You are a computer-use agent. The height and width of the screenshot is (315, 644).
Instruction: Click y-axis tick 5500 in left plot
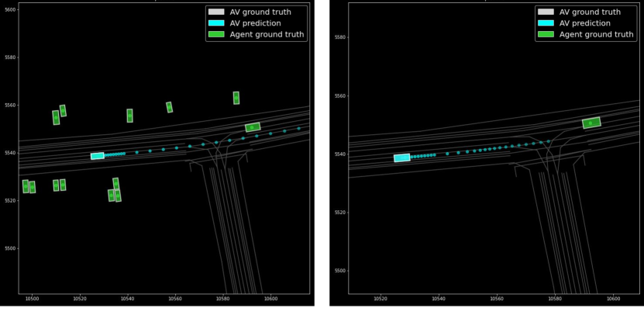(x=10, y=248)
